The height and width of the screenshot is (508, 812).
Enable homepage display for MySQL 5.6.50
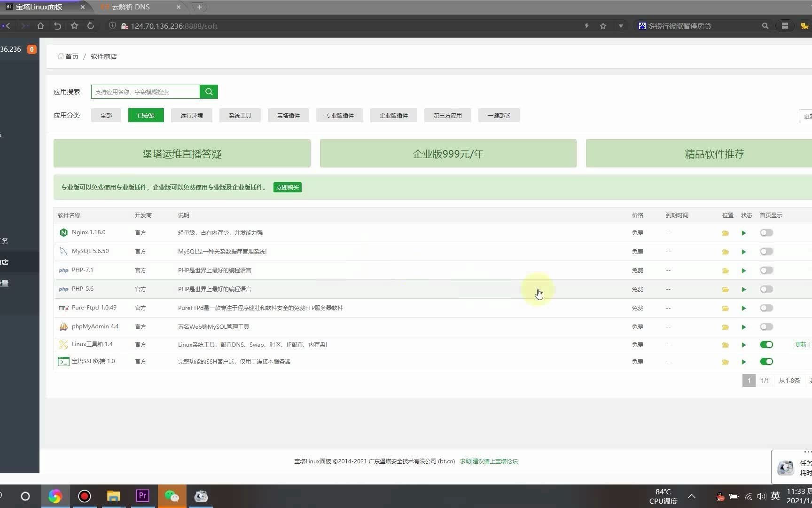(766, 252)
